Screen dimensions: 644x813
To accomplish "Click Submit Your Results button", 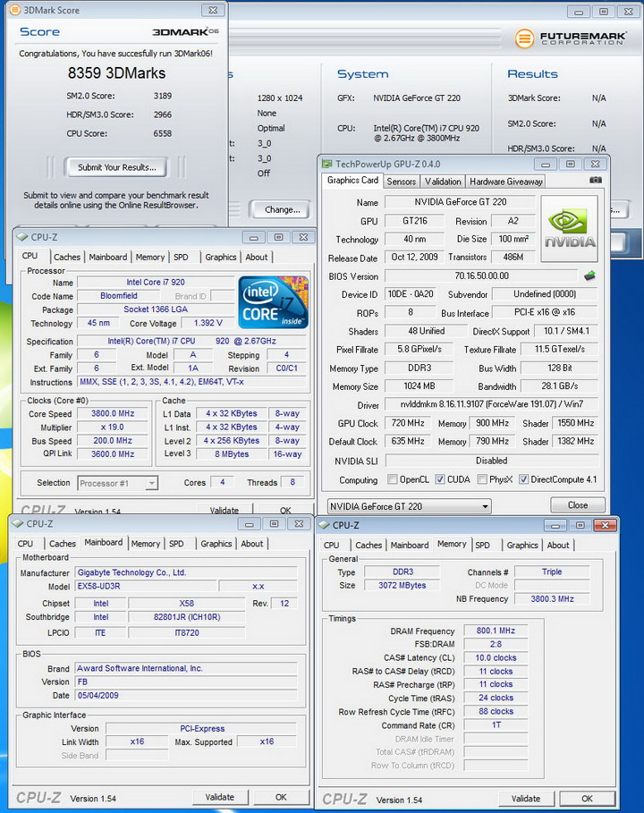I will [116, 167].
